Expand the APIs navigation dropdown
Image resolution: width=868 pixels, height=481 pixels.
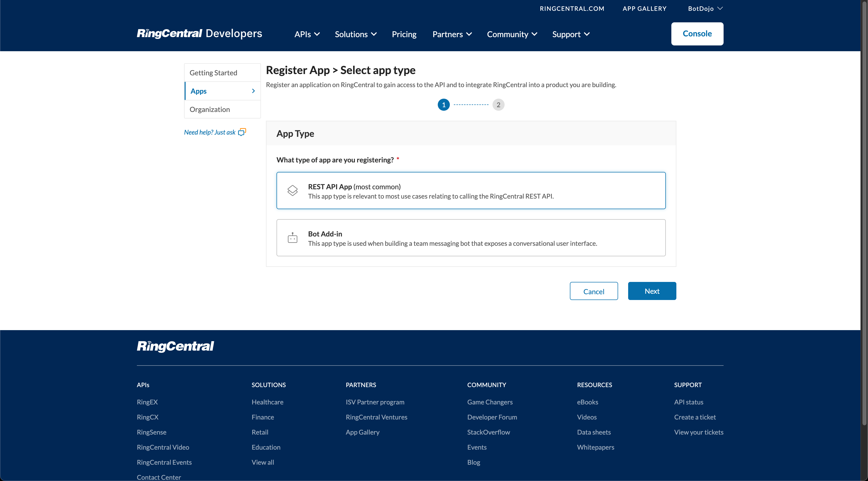(x=306, y=34)
